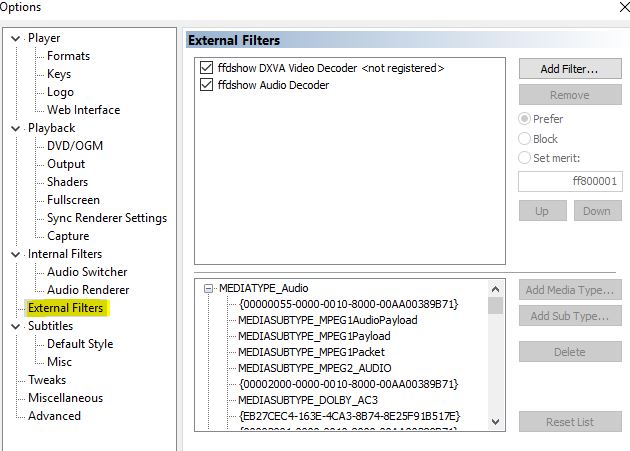Toggle ffdshow DXVA Video Decoder checkbox
The image size is (630, 451).
click(207, 68)
